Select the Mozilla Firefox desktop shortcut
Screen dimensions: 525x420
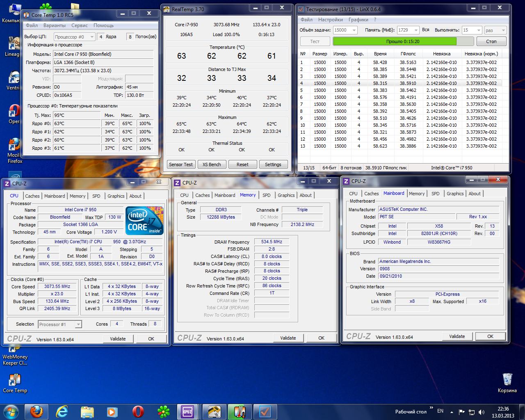pos(15,151)
